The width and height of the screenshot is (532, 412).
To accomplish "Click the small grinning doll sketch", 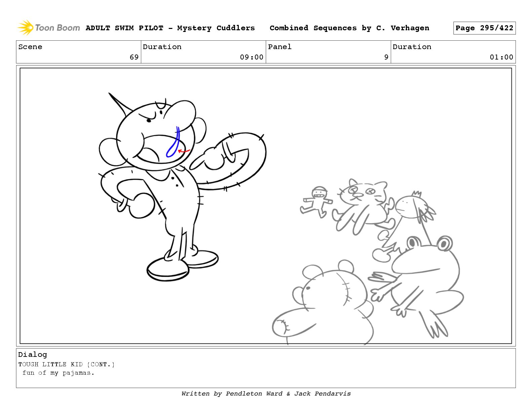I will [x=316, y=202].
